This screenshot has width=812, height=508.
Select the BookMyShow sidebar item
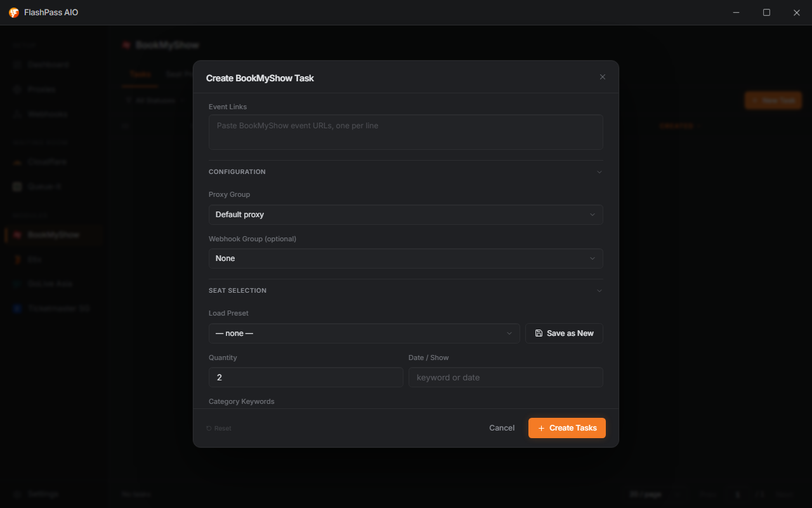click(53, 235)
